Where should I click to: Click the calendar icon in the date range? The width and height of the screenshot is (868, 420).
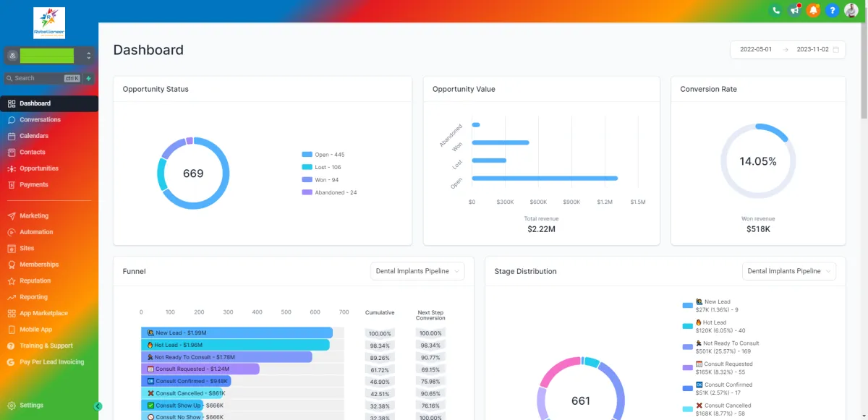pyautogui.click(x=836, y=50)
